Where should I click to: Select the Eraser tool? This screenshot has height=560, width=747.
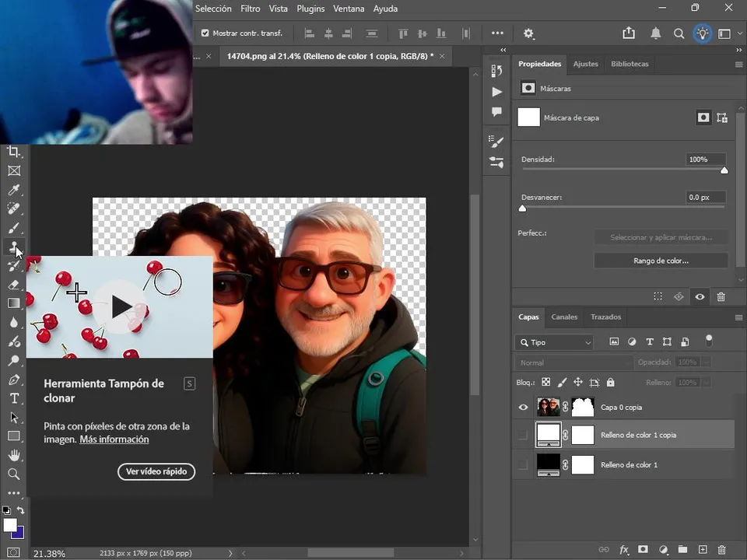[14, 285]
